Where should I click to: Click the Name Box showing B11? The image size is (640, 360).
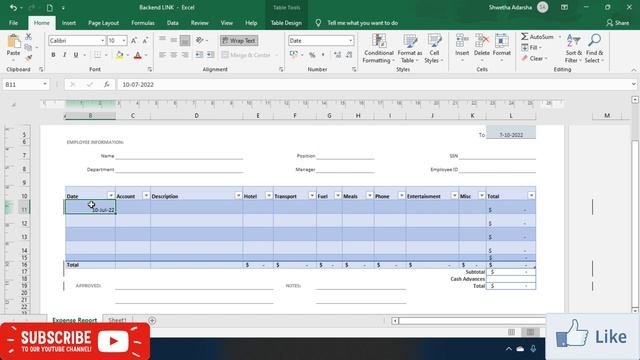(25, 84)
